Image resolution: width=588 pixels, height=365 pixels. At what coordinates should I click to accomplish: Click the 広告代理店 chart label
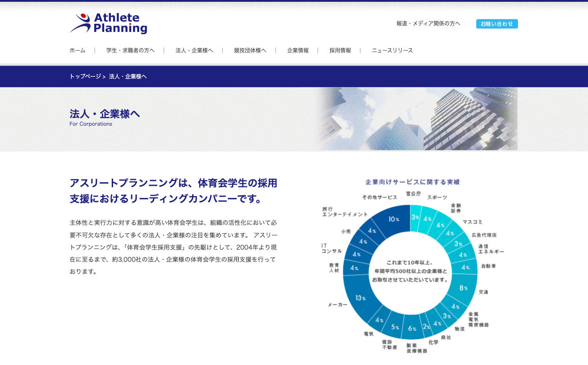(484, 235)
